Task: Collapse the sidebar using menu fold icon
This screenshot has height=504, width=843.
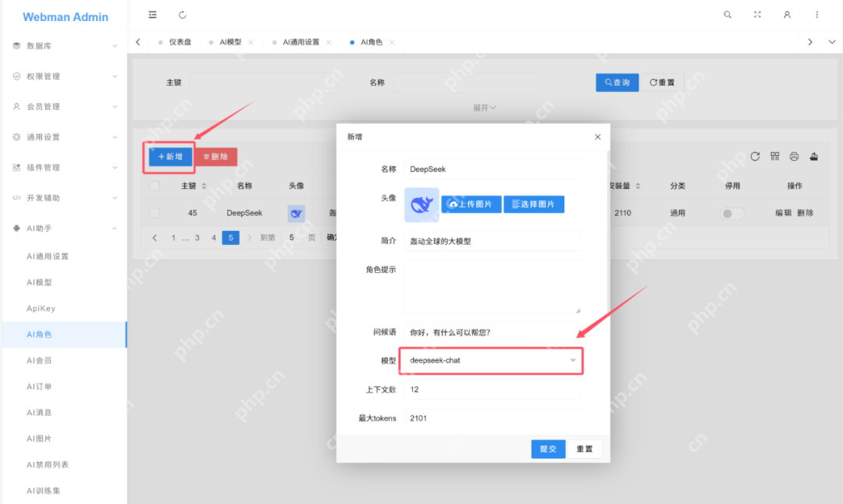Action: pos(152,15)
